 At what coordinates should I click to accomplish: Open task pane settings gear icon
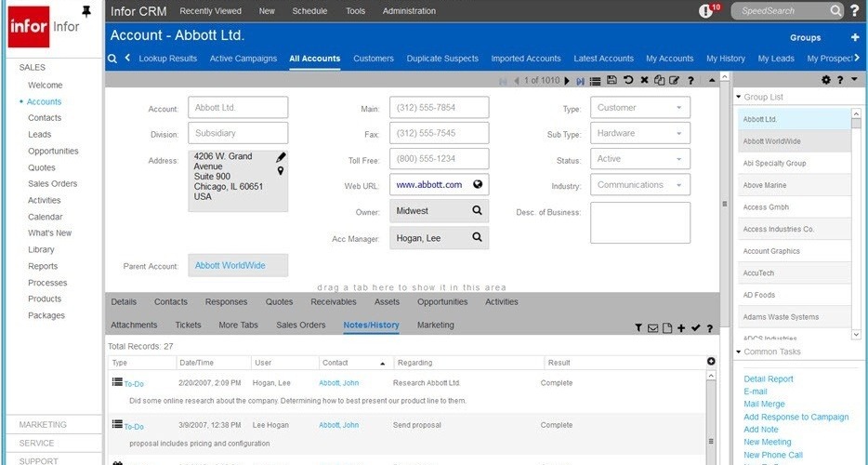click(826, 80)
